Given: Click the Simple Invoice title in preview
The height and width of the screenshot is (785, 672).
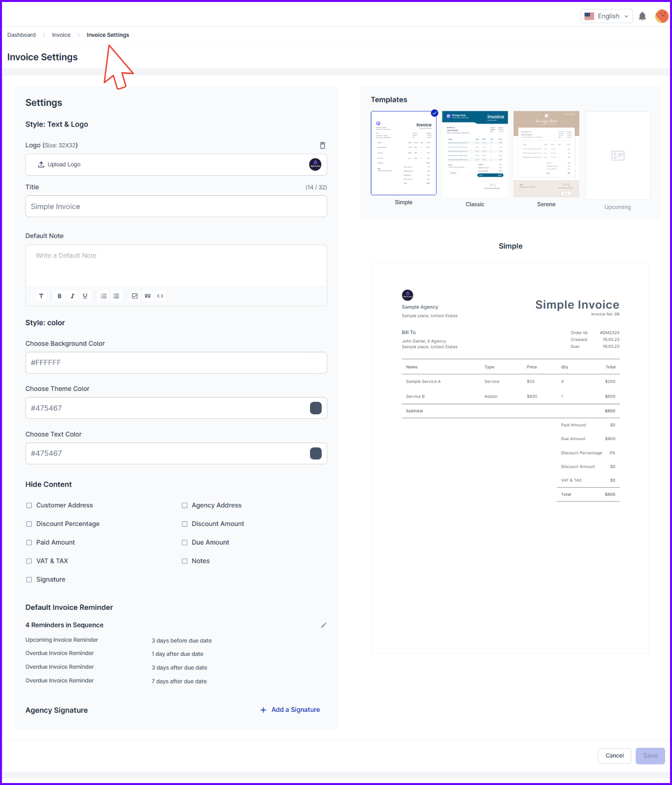Looking at the screenshot, I should click(x=577, y=305).
